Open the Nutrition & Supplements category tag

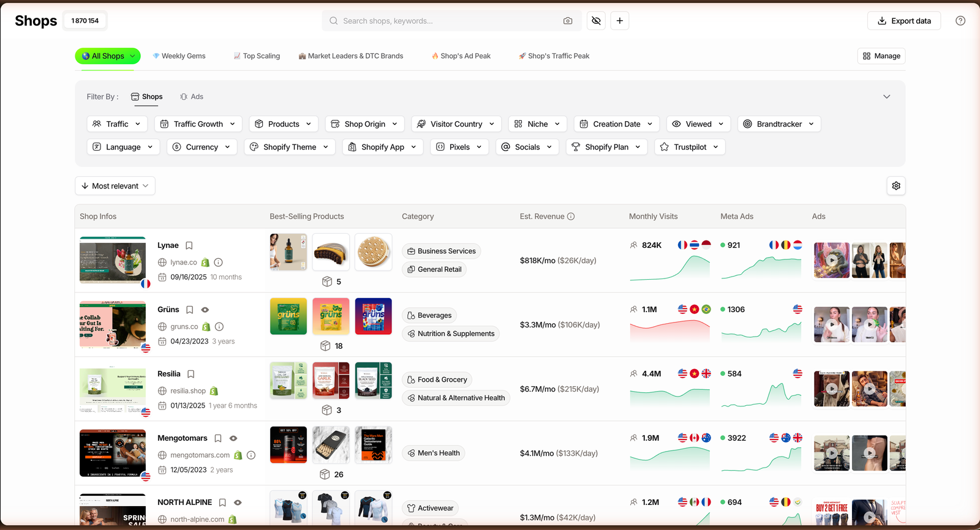pos(451,334)
